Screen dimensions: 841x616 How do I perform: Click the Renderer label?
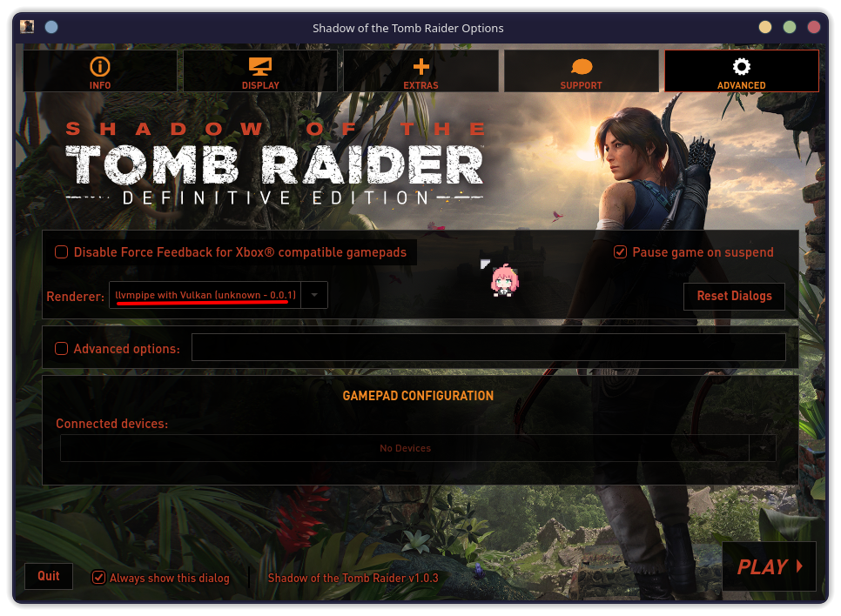[x=76, y=297]
